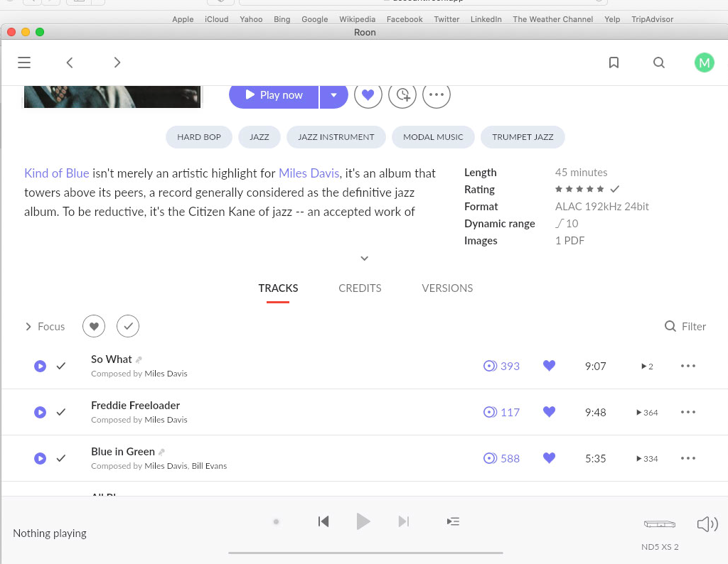Viewport: 728px width, 564px height.
Task: Go forward with the right arrow
Action: [x=117, y=62]
